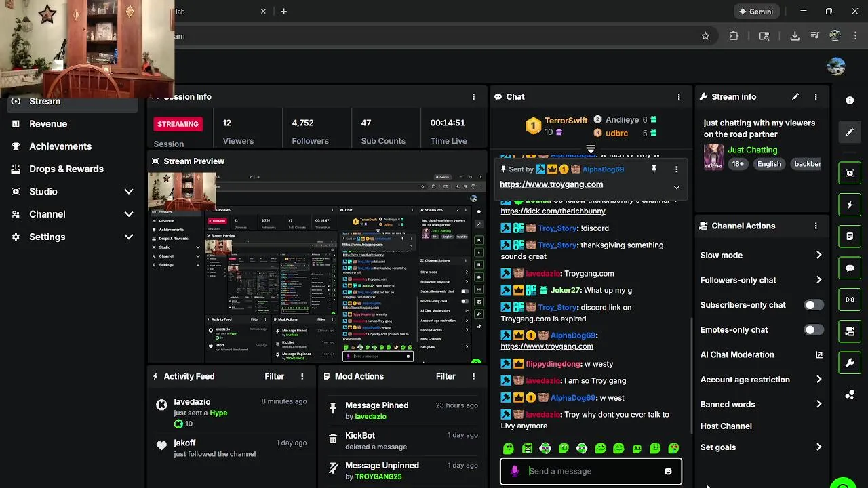Click the first green emote in quick row

click(x=509, y=448)
